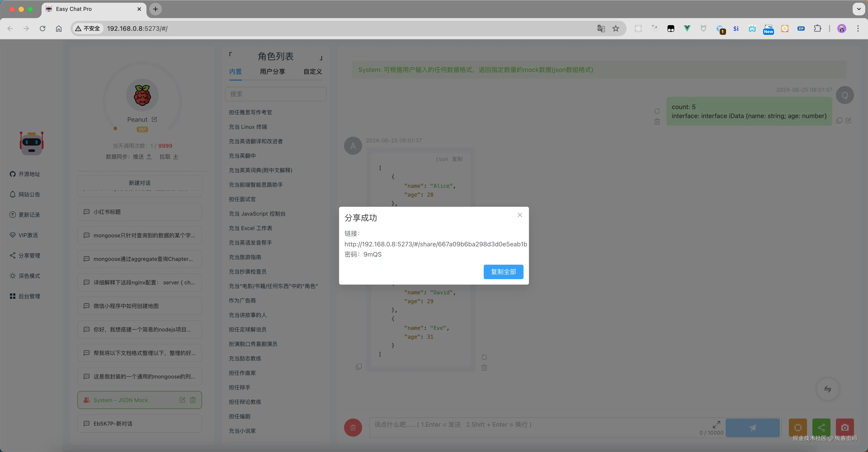Capture chat with red camera icon
This screenshot has width=868, height=452.
(x=845, y=427)
